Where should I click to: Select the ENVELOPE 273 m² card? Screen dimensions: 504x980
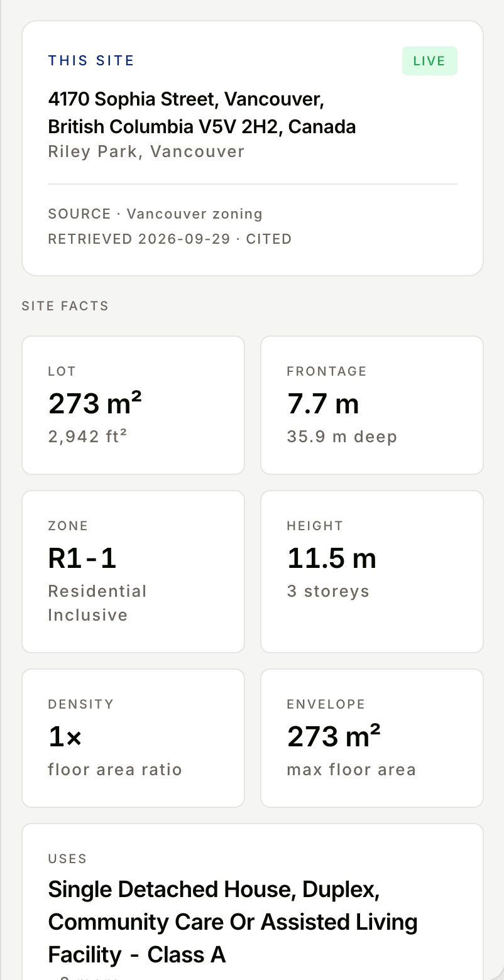pyautogui.click(x=372, y=738)
